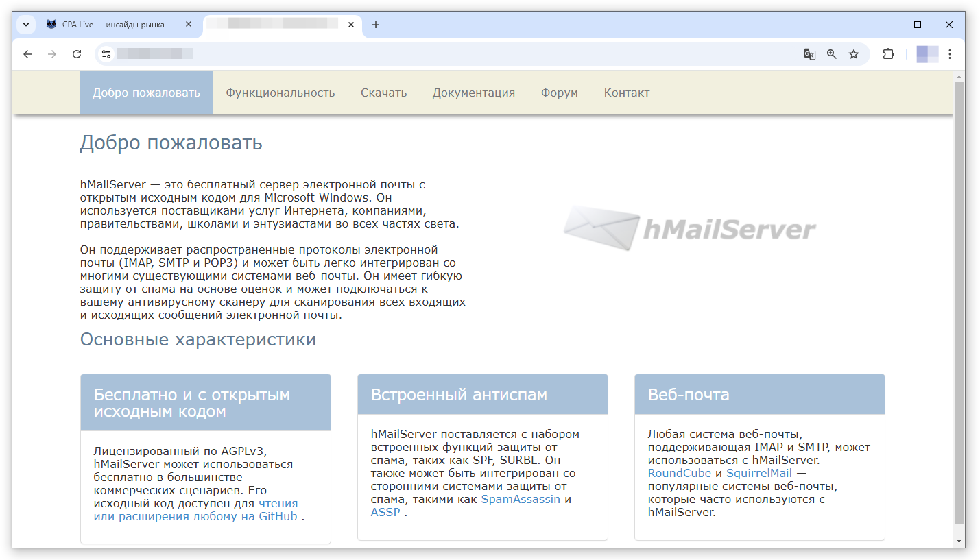Click the hMailServer envelope logo
The width and height of the screenshot is (980, 560).
click(x=690, y=228)
